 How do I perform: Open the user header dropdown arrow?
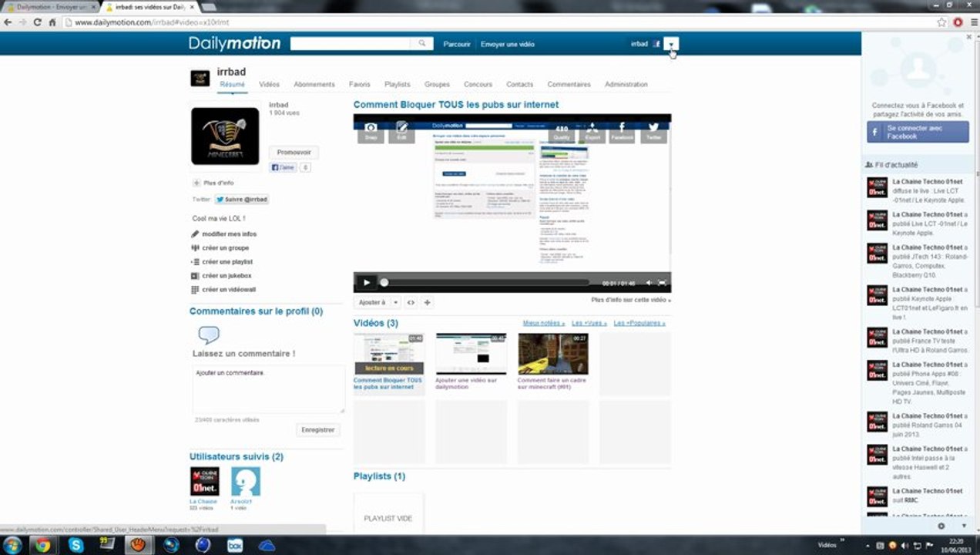(671, 44)
